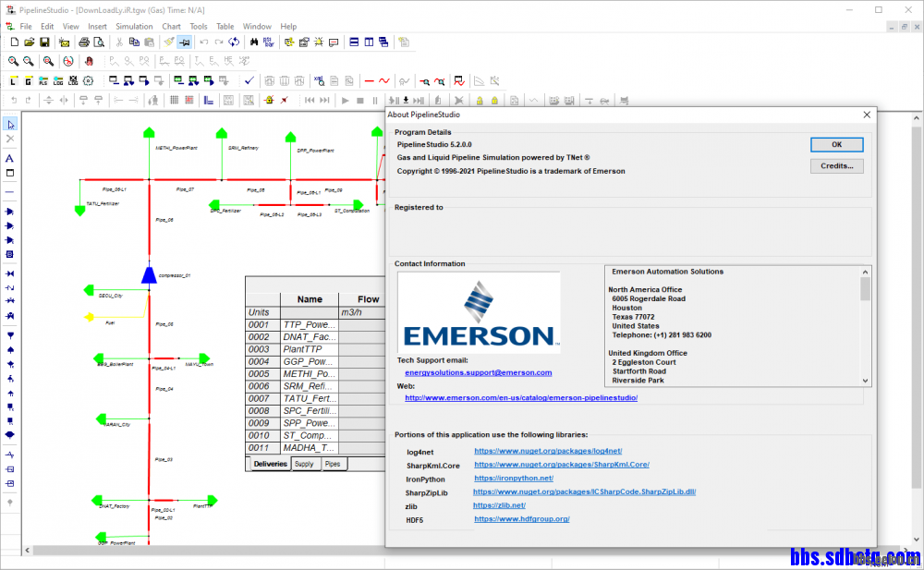924x570 pixels.
Task: Switch to the Pipes tab
Action: click(x=333, y=464)
